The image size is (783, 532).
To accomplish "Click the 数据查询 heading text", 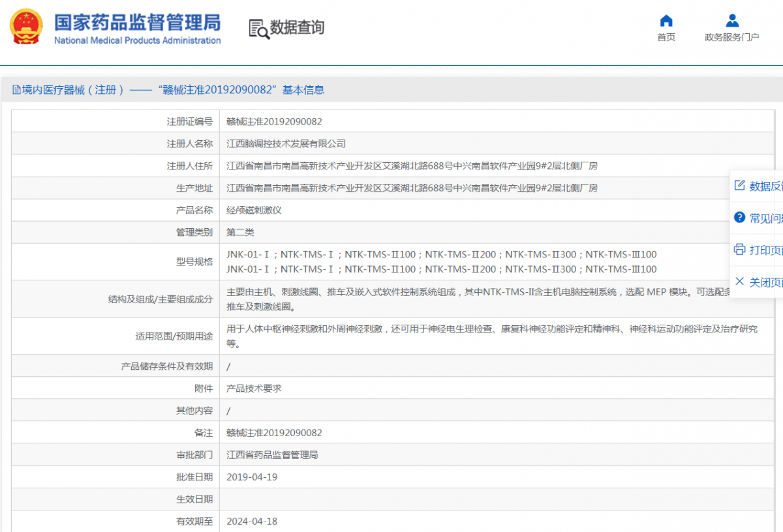I will 298,27.
